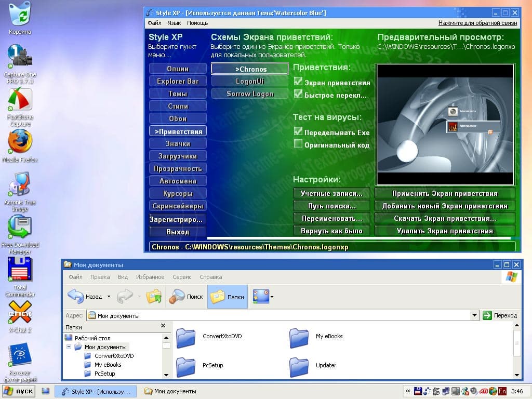Toggle the Переделывать Exe checkbox

point(298,131)
